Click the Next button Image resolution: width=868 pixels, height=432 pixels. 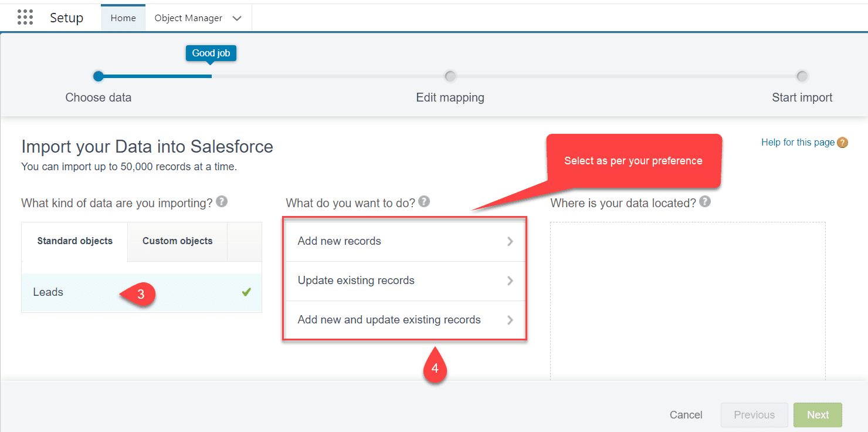tap(818, 415)
